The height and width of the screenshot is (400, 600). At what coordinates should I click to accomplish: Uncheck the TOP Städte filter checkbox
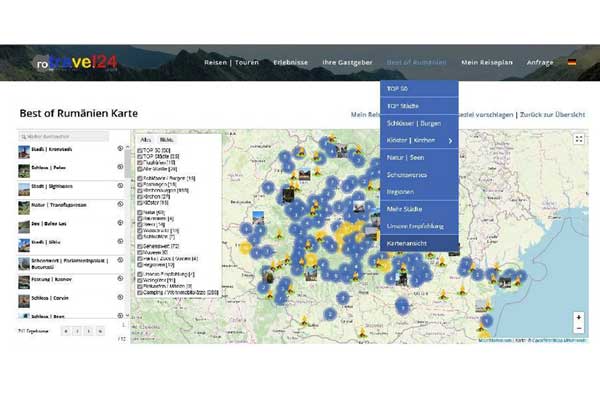click(141, 155)
